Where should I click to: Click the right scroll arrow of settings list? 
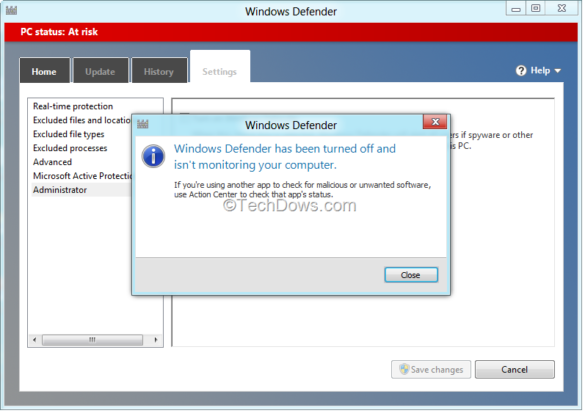pyautogui.click(x=157, y=341)
